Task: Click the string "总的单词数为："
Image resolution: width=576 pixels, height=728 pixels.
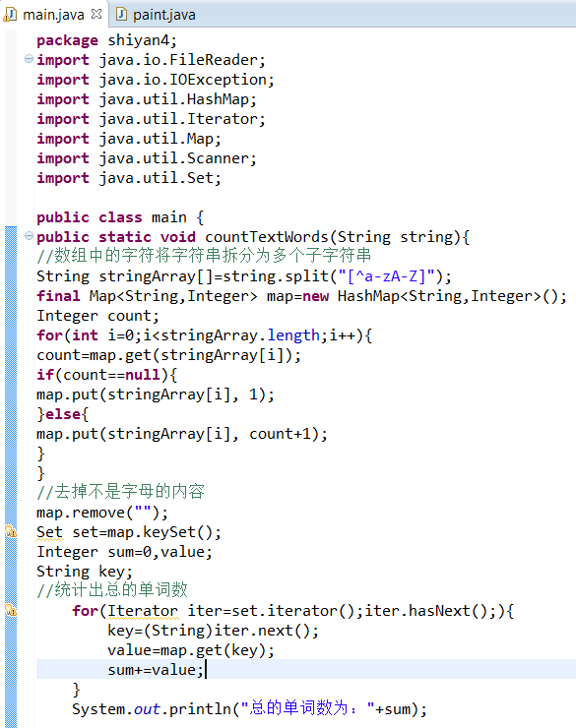Action: (x=308, y=709)
